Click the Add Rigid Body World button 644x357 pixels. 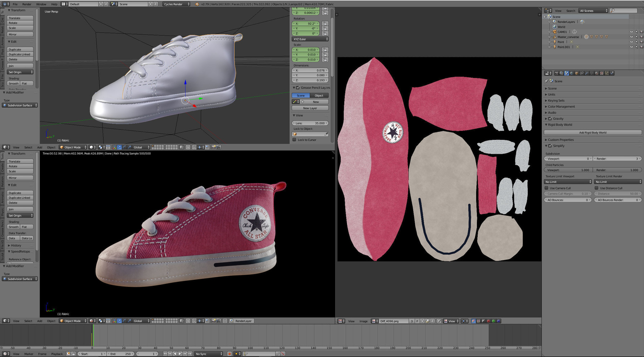(x=592, y=133)
